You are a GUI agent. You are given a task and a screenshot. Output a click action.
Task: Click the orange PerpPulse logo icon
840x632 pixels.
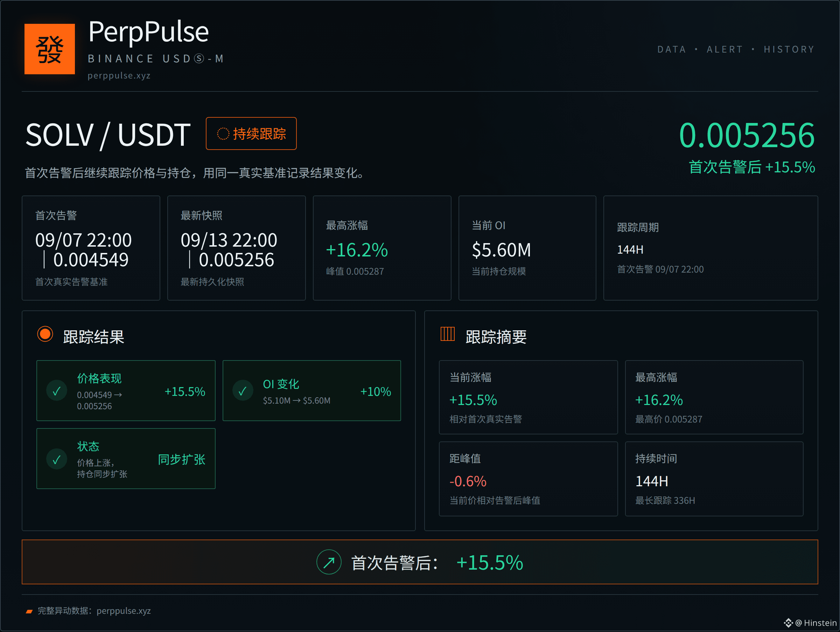click(49, 49)
